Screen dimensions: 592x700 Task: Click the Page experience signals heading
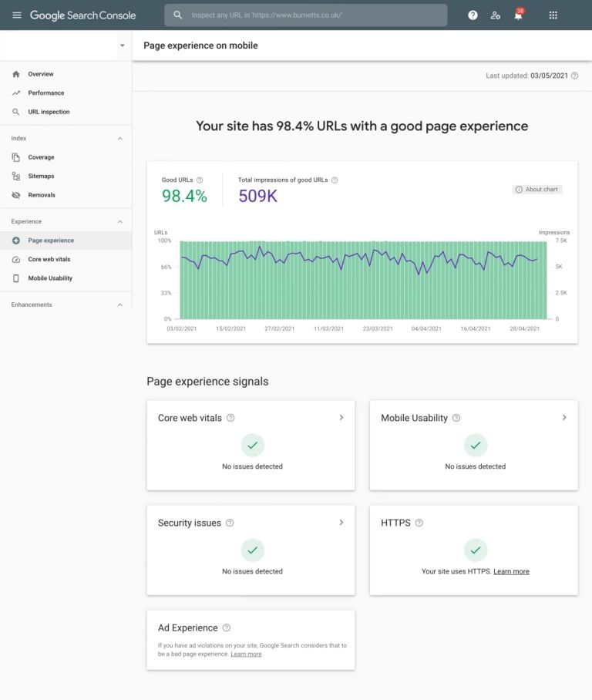click(207, 382)
